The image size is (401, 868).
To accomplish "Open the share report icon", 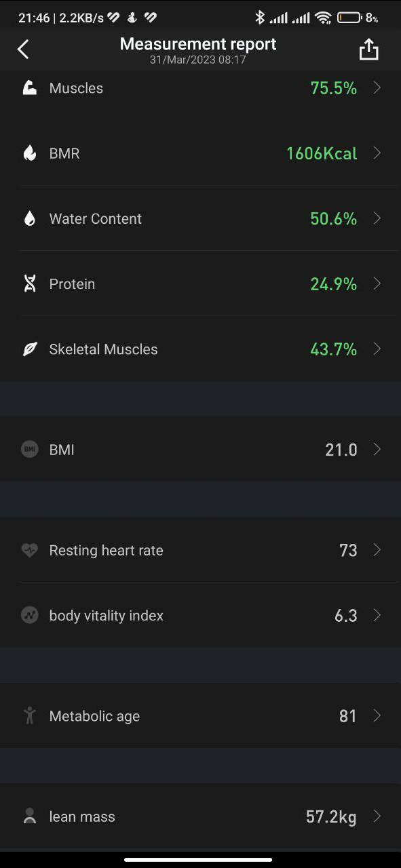I will tap(368, 49).
